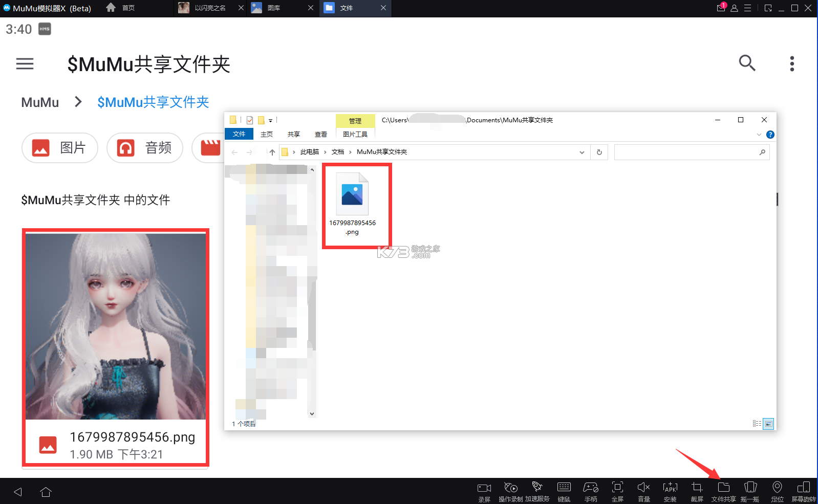Image resolution: width=818 pixels, height=504 pixels.
Task: Open the 文件 menu in Explorer
Action: [x=239, y=134]
